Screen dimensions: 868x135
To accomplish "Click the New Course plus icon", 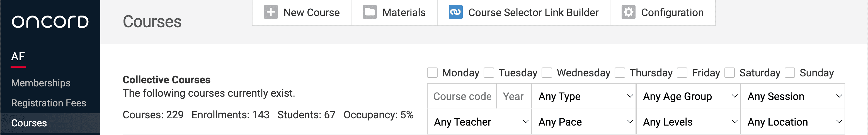I will tap(271, 12).
